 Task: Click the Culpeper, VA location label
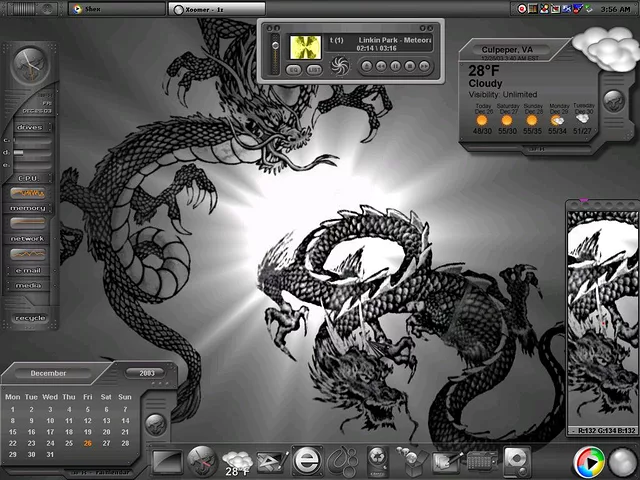tap(507, 50)
